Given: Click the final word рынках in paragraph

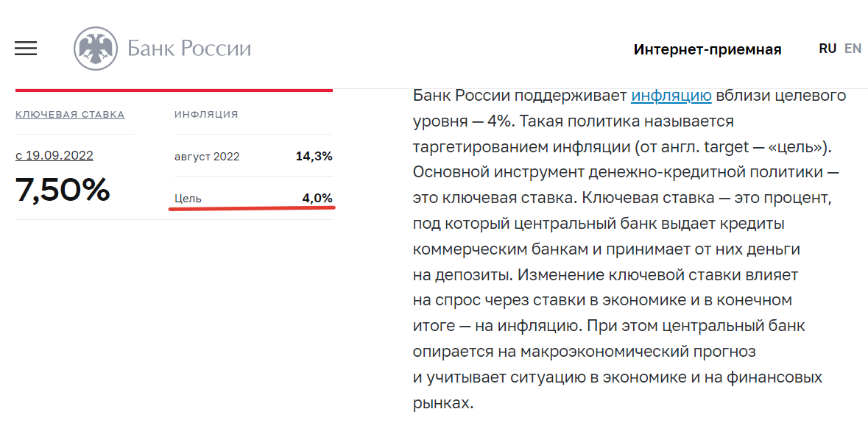Looking at the screenshot, I should pyautogui.click(x=440, y=403).
